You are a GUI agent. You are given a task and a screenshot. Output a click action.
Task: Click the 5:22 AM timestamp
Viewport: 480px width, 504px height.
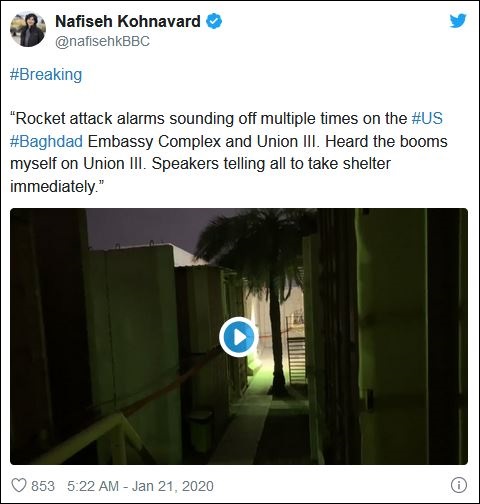pos(93,486)
